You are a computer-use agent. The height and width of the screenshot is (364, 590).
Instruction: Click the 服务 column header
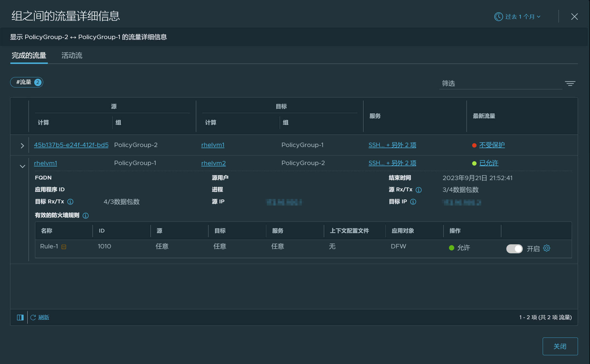point(375,116)
